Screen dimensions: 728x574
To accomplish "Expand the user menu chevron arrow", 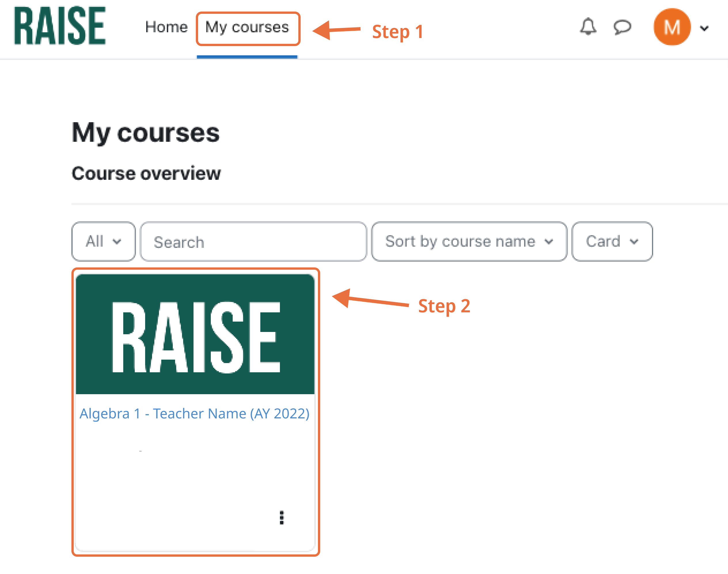I will (x=704, y=28).
